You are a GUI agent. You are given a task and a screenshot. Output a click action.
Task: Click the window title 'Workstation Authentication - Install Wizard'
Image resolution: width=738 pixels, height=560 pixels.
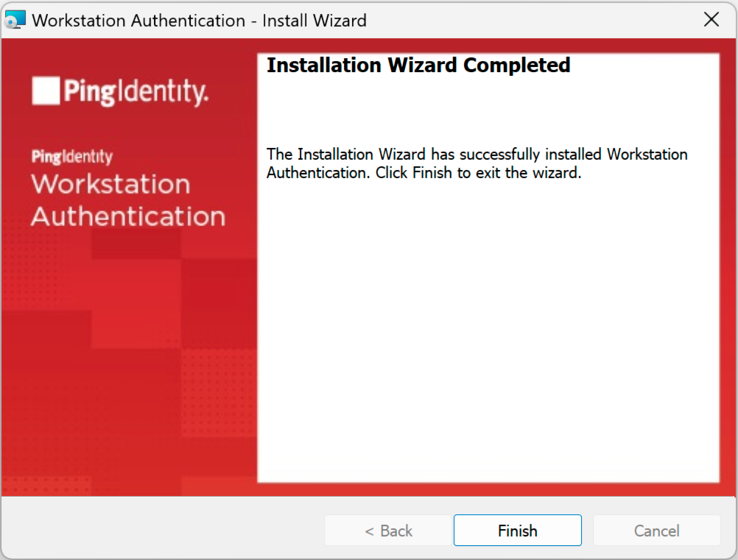pos(199,20)
